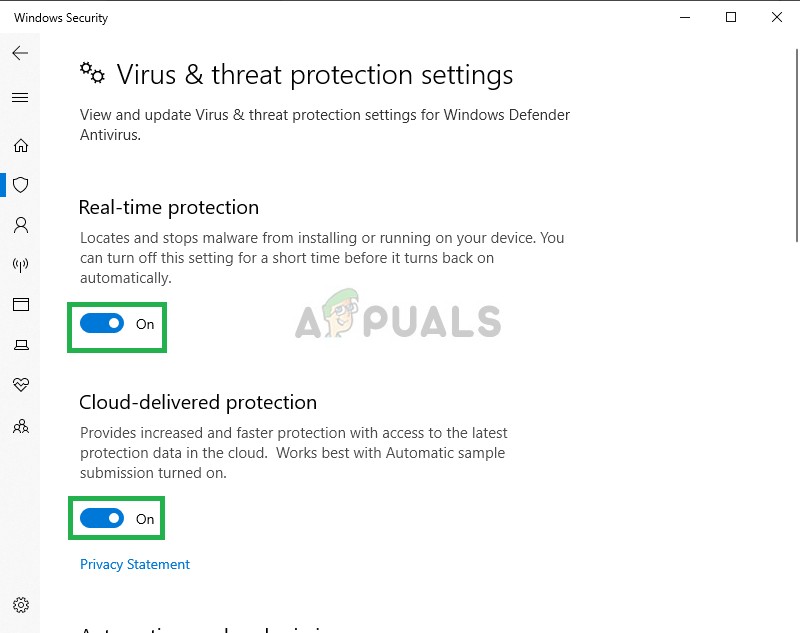Click the Windows Security title bar text
The width and height of the screenshot is (800, 633).
61,18
